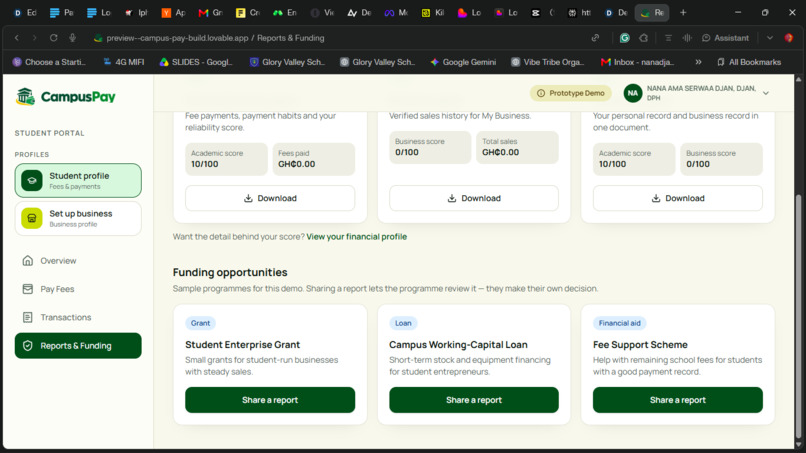Click the Fees paid GH₵0.00 box
806x453 pixels.
(x=314, y=159)
